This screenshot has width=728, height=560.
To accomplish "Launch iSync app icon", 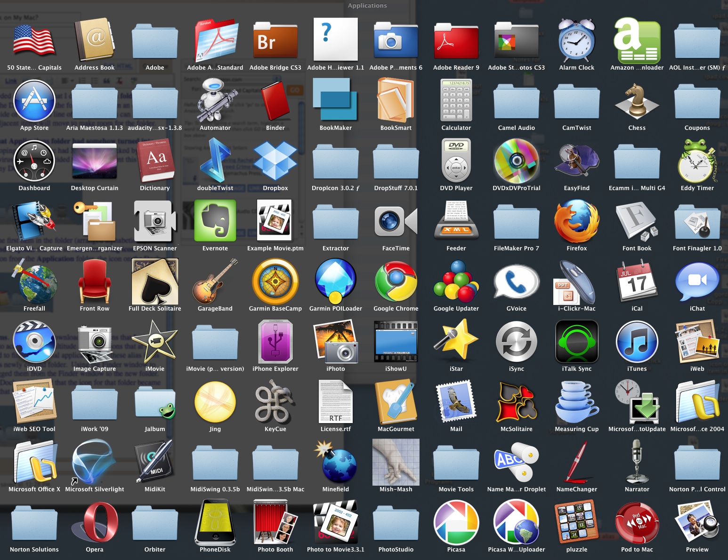I will (517, 341).
